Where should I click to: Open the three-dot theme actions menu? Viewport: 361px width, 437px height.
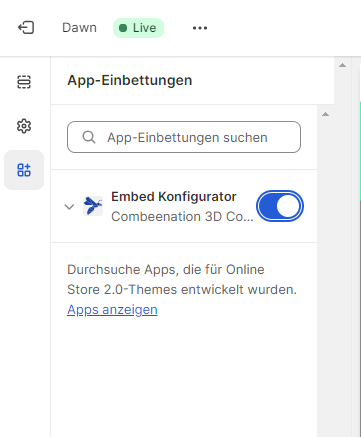200,28
